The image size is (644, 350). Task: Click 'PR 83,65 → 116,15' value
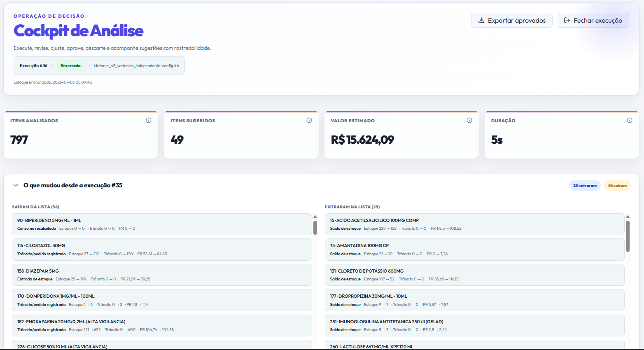point(443,279)
